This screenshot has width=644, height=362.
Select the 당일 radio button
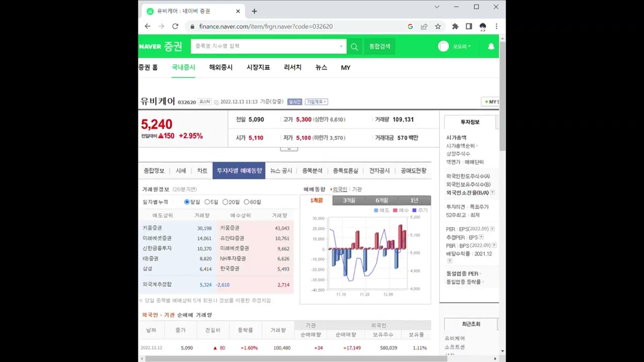coord(187,202)
